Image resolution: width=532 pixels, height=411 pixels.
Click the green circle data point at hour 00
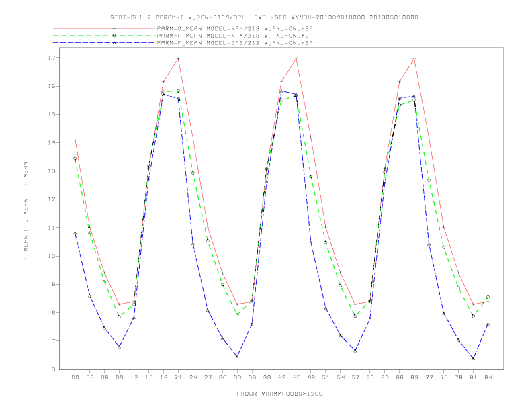coord(75,158)
